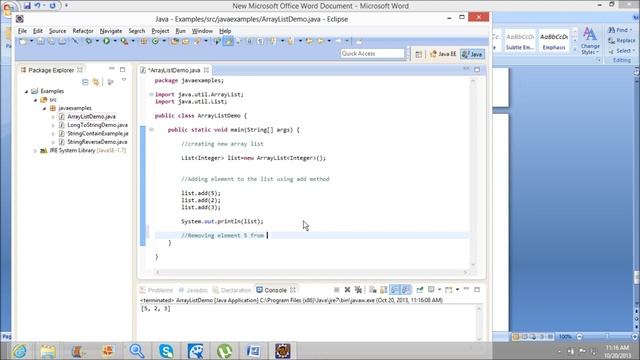Open the Window menu
This screenshot has height=360, width=640.
202,31
